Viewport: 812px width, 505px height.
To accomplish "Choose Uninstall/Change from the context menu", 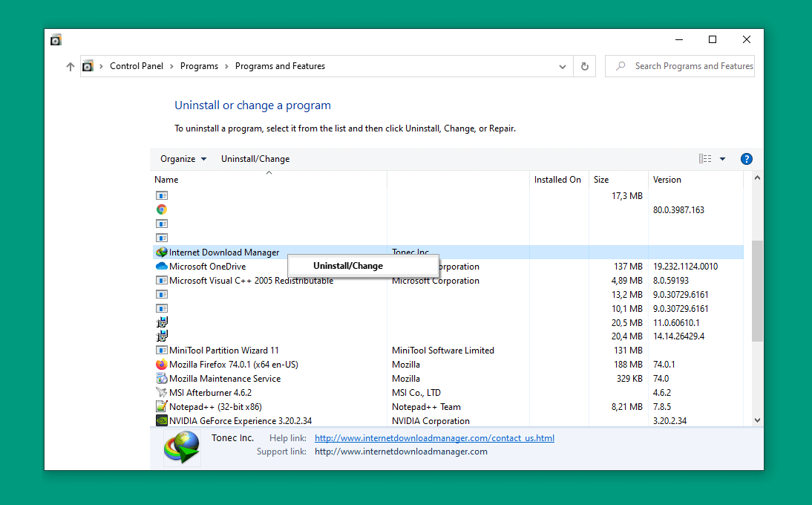I will click(x=363, y=266).
